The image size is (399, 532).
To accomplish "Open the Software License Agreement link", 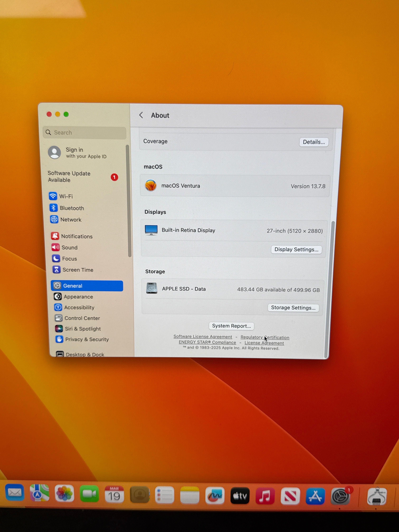I will pyautogui.click(x=203, y=336).
